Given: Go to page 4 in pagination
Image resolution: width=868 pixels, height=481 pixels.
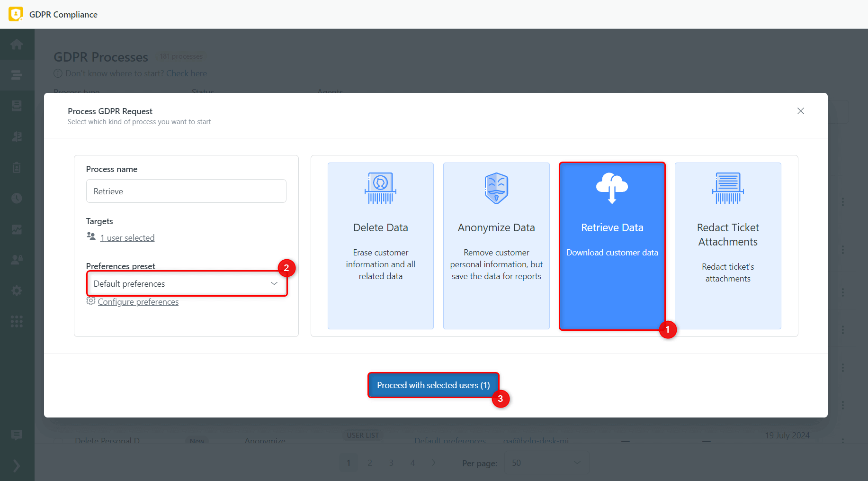Looking at the screenshot, I should coord(412,463).
